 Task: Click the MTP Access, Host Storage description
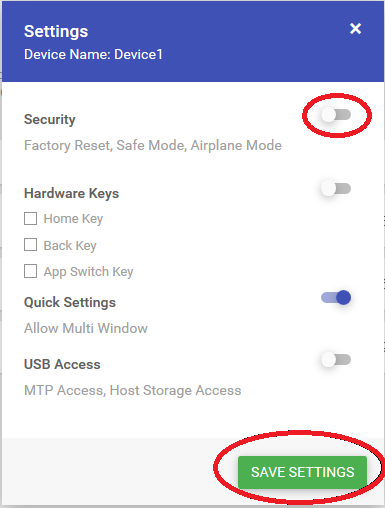(x=132, y=391)
